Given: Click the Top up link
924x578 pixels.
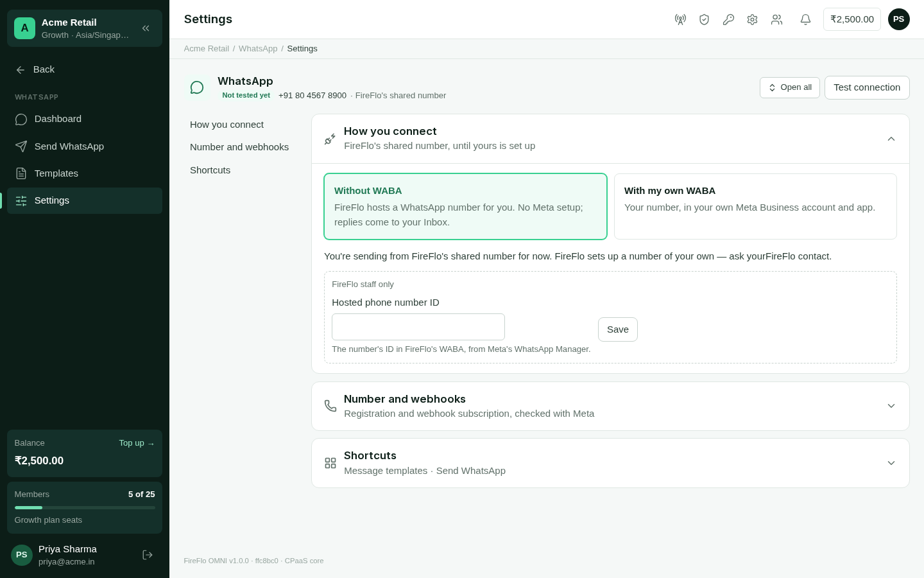Looking at the screenshot, I should pyautogui.click(x=137, y=443).
